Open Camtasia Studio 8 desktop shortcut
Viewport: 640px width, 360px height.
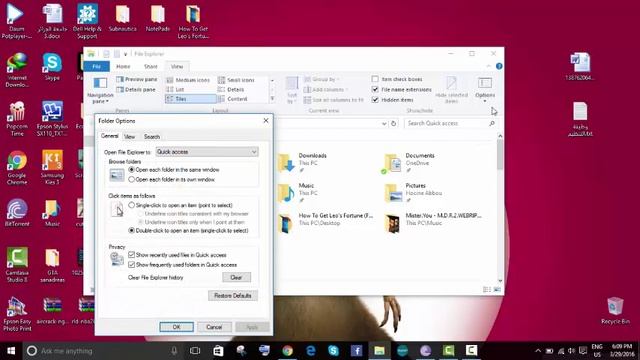point(17,264)
